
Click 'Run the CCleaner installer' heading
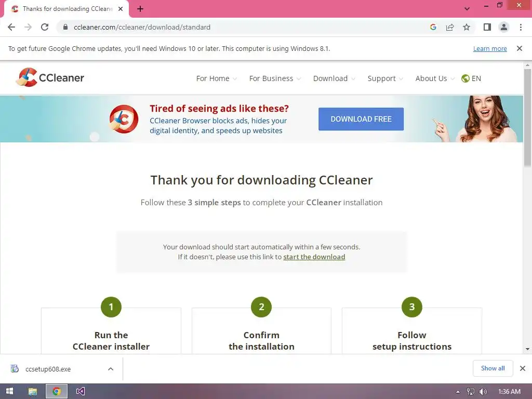click(x=111, y=341)
